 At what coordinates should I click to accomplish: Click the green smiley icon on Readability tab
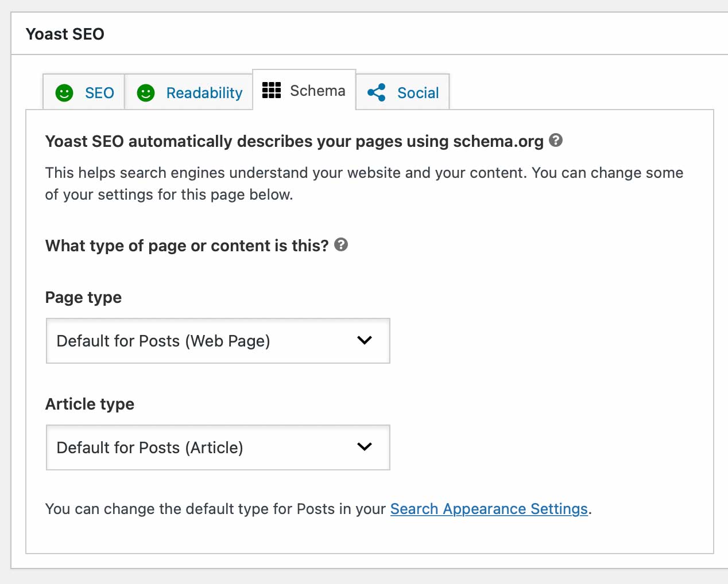tap(146, 93)
